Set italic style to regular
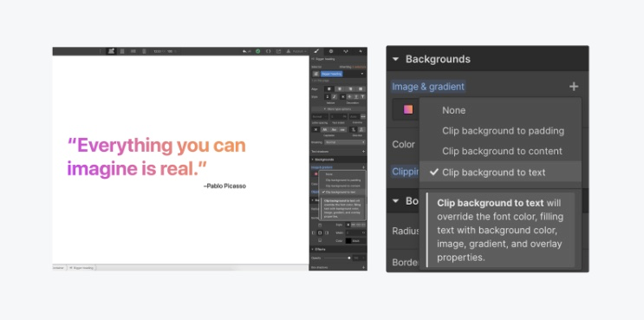 [x=328, y=96]
